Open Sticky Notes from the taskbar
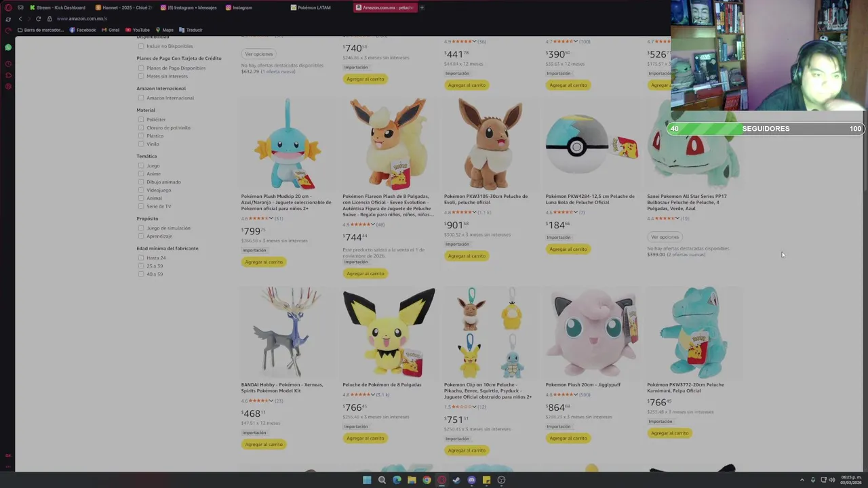Image resolution: width=868 pixels, height=488 pixels. pyautogui.click(x=486, y=480)
